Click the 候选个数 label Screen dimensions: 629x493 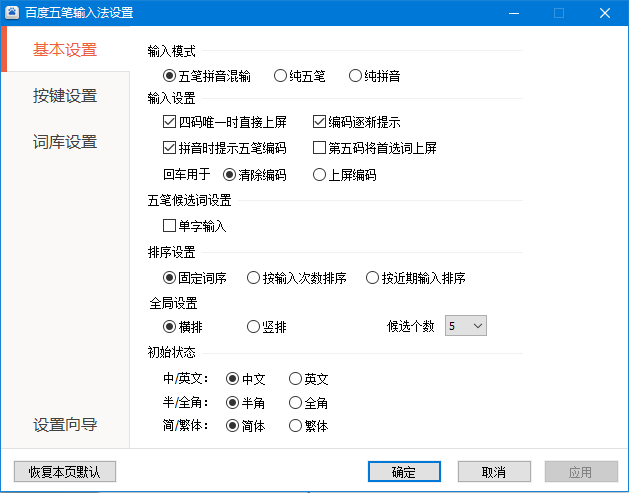[411, 326]
